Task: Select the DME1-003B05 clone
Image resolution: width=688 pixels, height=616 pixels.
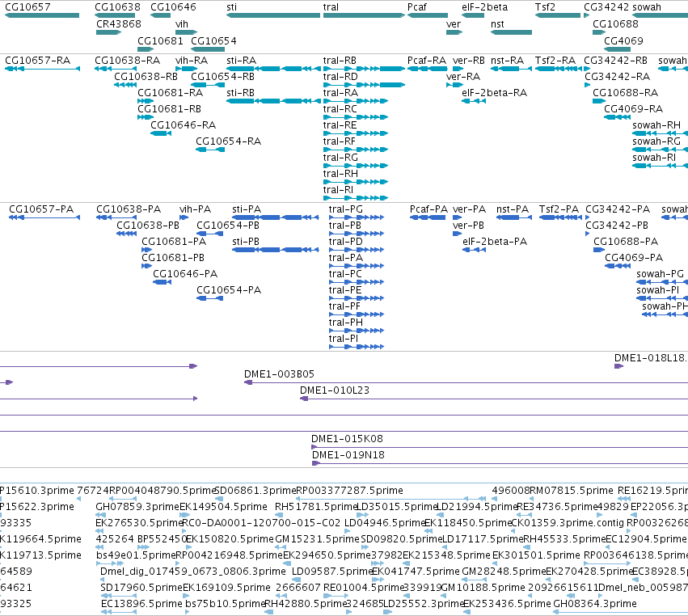Action: click(466, 382)
